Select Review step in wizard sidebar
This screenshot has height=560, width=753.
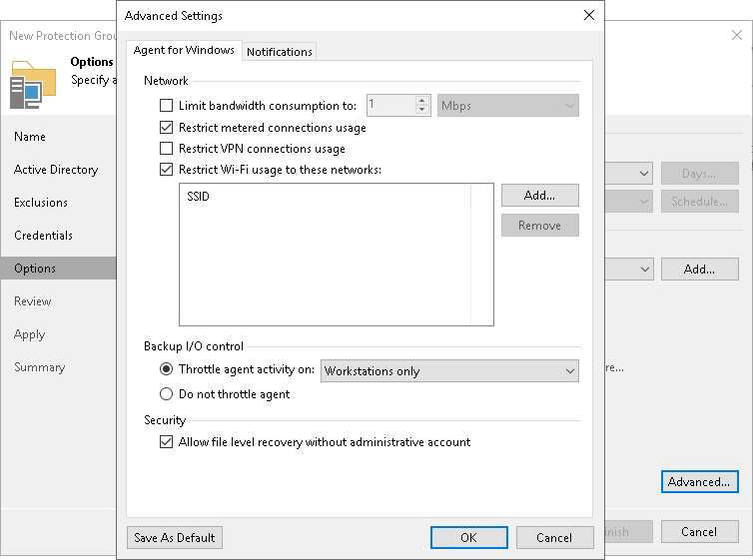(33, 301)
